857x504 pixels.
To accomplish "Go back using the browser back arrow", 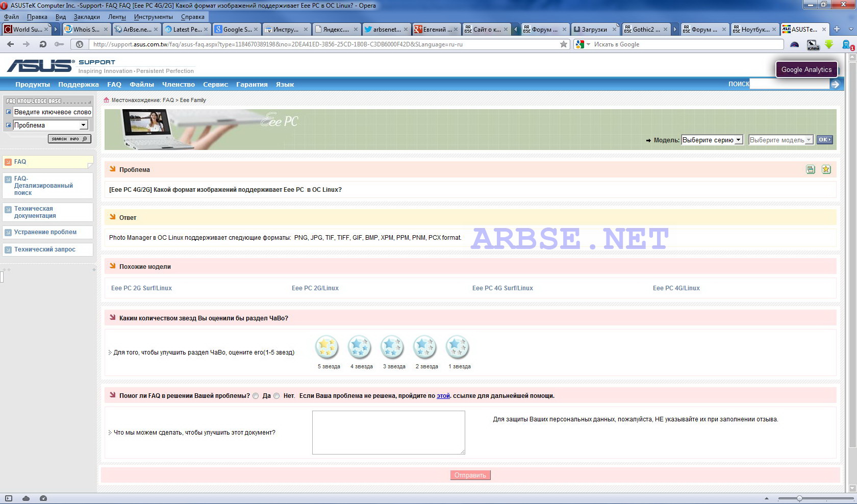I will [10, 44].
